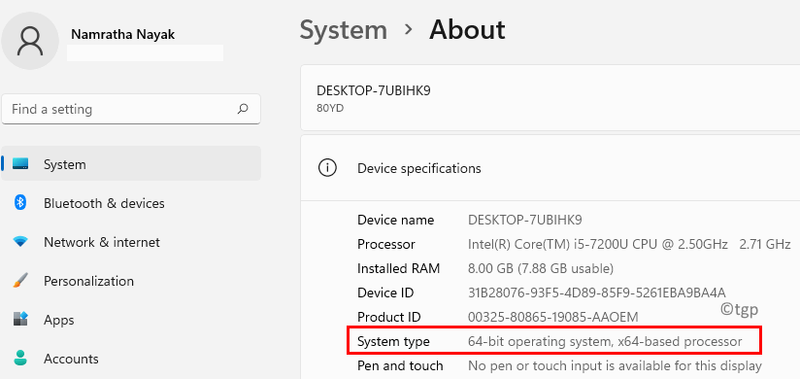Click the About breadcrumb title
This screenshot has height=379, width=800.
click(x=467, y=30)
